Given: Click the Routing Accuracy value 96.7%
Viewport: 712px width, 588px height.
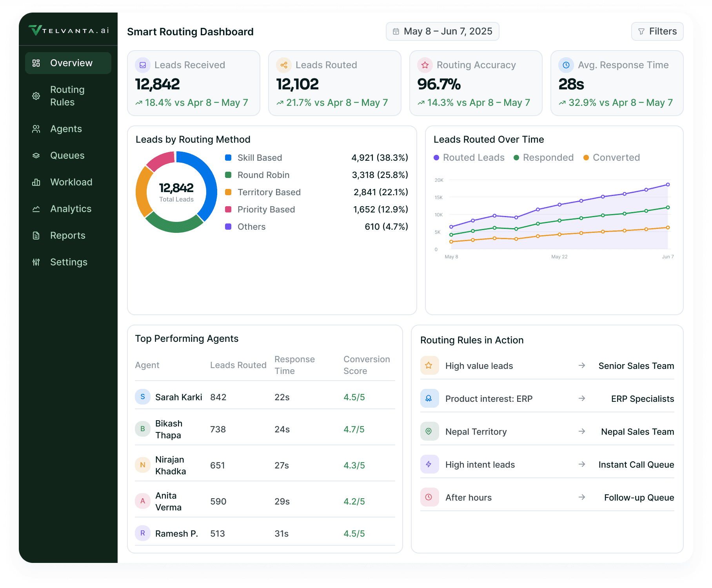Looking at the screenshot, I should coord(439,84).
